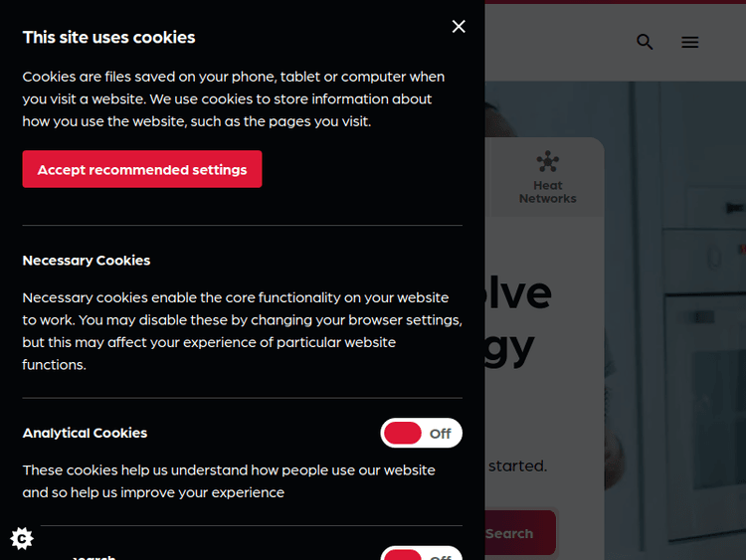Toggle the partially visible switch at bottom
The image size is (746, 560).
coord(421,555)
